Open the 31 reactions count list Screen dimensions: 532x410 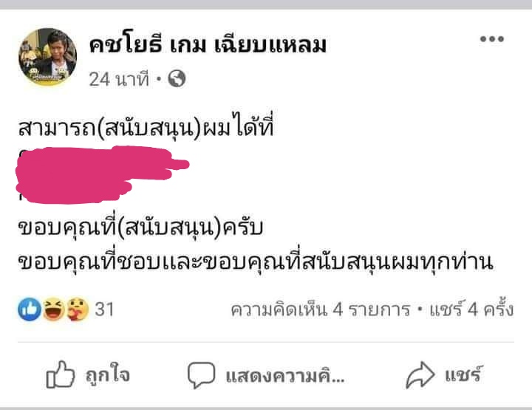(x=104, y=310)
